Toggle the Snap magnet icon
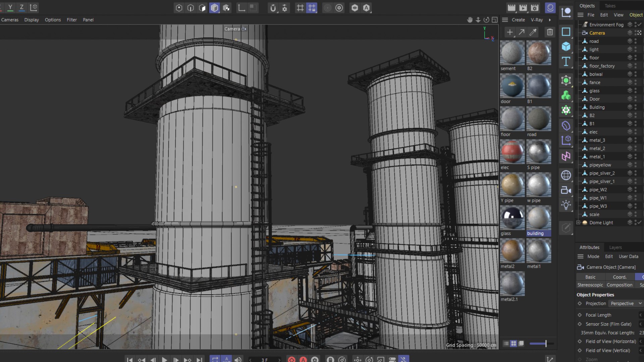This screenshot has height=362, width=644. (x=273, y=8)
